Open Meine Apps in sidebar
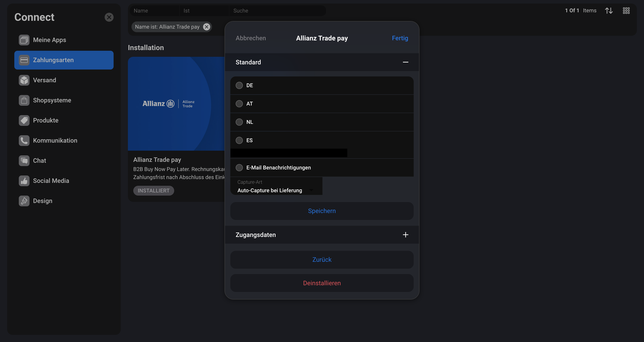This screenshot has height=342, width=644. pos(64,40)
